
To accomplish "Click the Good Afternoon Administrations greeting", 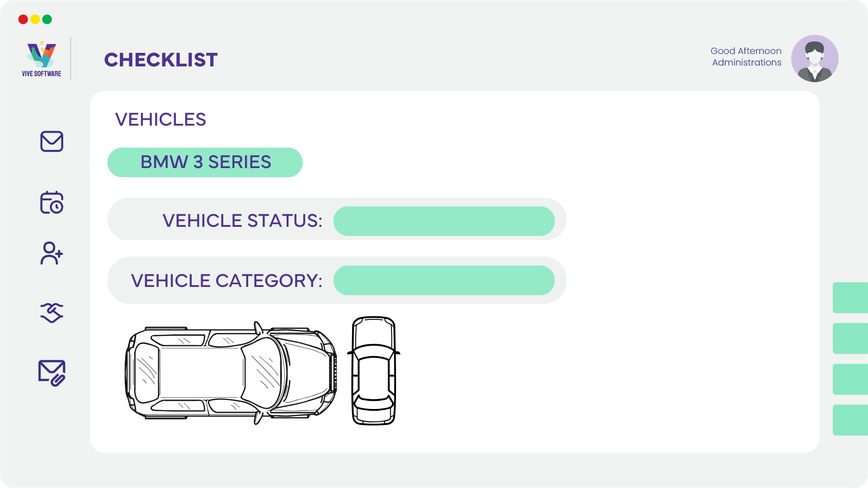I will [x=746, y=57].
